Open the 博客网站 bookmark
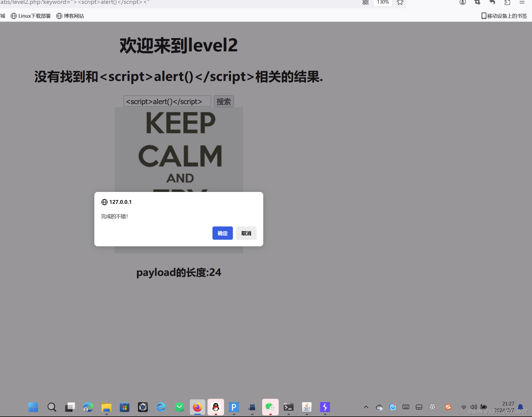This screenshot has height=417, width=532. click(70, 16)
